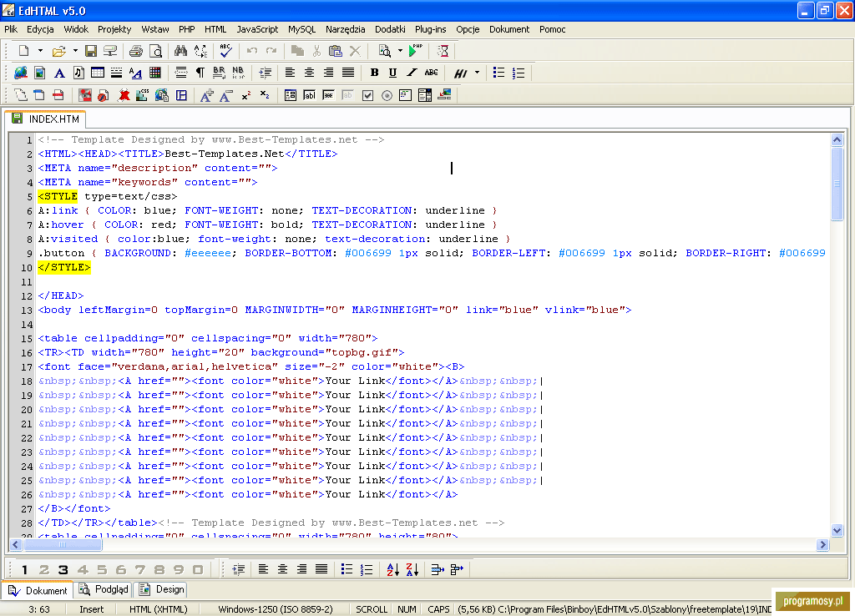Insert a sound with the music note icon
The image size is (855, 616).
(x=78, y=73)
